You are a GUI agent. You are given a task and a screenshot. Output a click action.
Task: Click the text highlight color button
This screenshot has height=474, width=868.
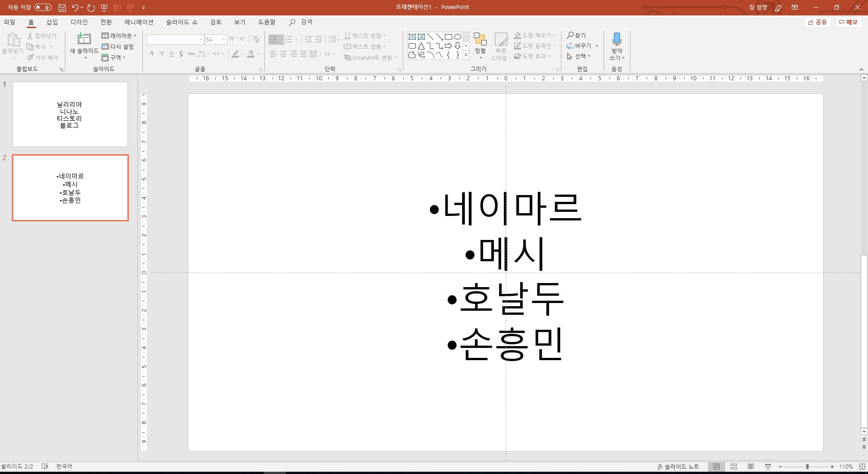pyautogui.click(x=235, y=54)
